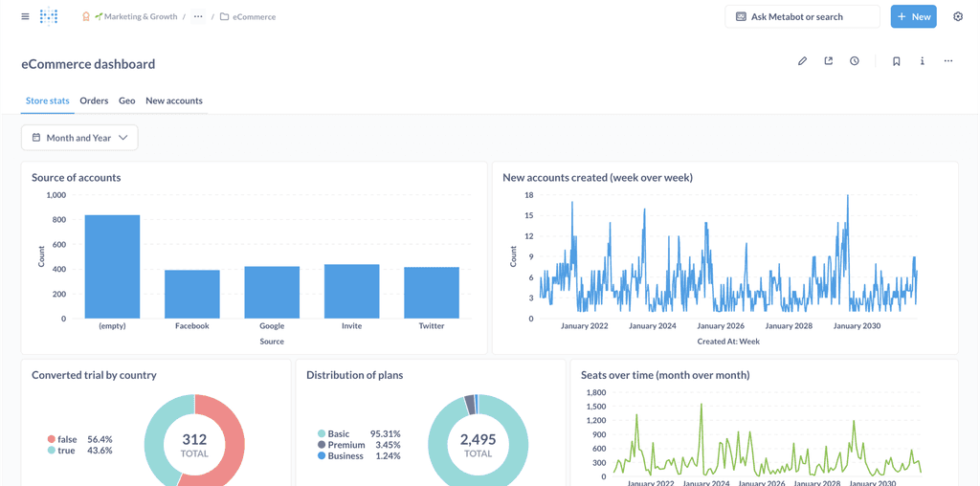This screenshot has width=980, height=486.
Task: Bookmark this eCommerce dashboard
Action: point(896,61)
